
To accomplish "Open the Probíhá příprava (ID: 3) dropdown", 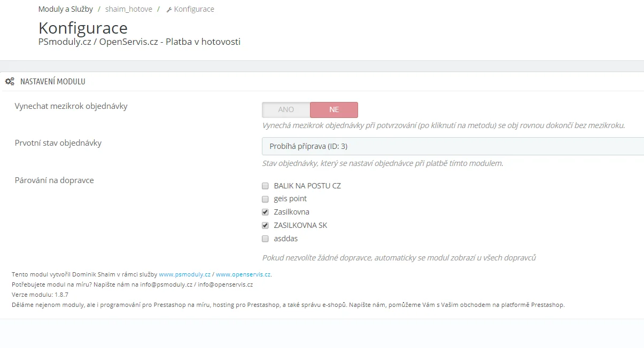I will pyautogui.click(x=452, y=146).
